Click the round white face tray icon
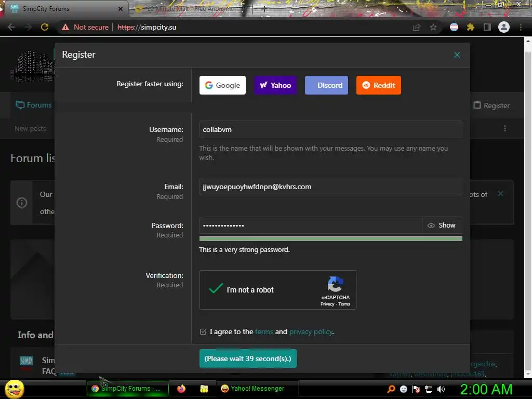532x399 pixels. tap(403, 389)
